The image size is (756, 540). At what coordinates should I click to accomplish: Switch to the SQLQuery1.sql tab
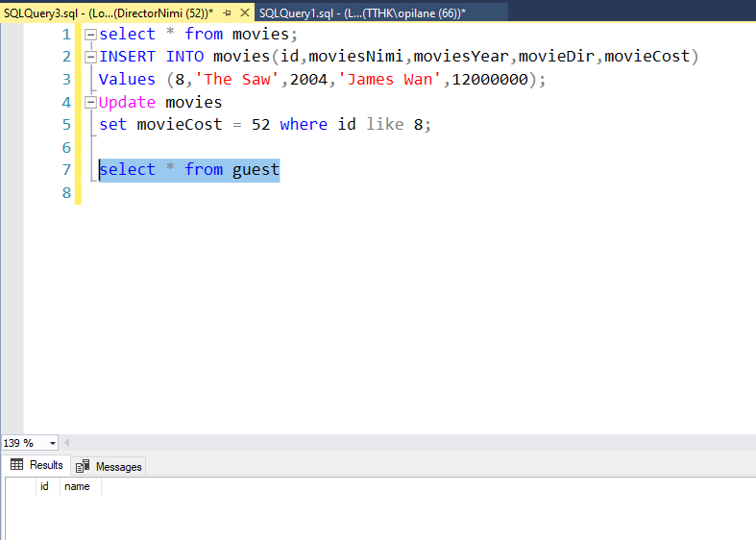coord(361,12)
